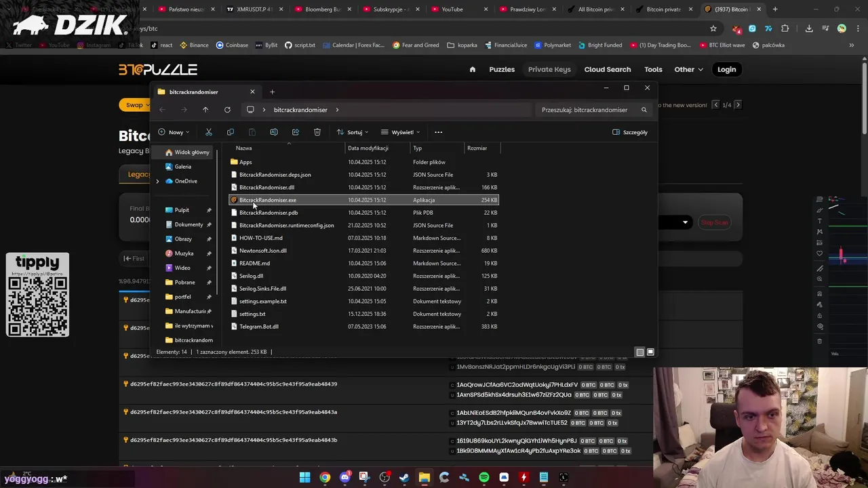Go up one folder level in Explorer

(205, 110)
